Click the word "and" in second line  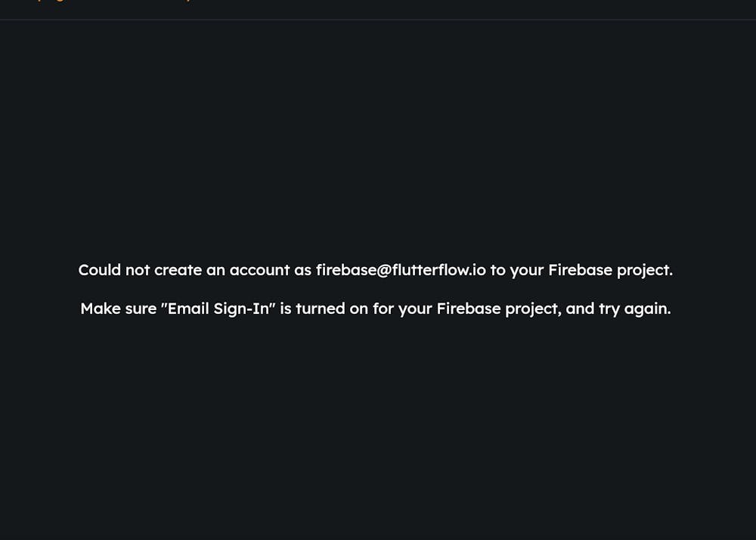point(580,309)
